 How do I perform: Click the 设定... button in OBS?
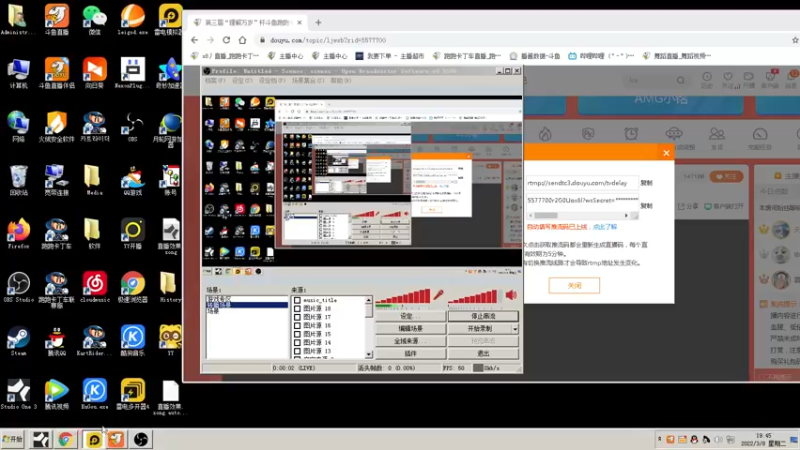coord(411,316)
